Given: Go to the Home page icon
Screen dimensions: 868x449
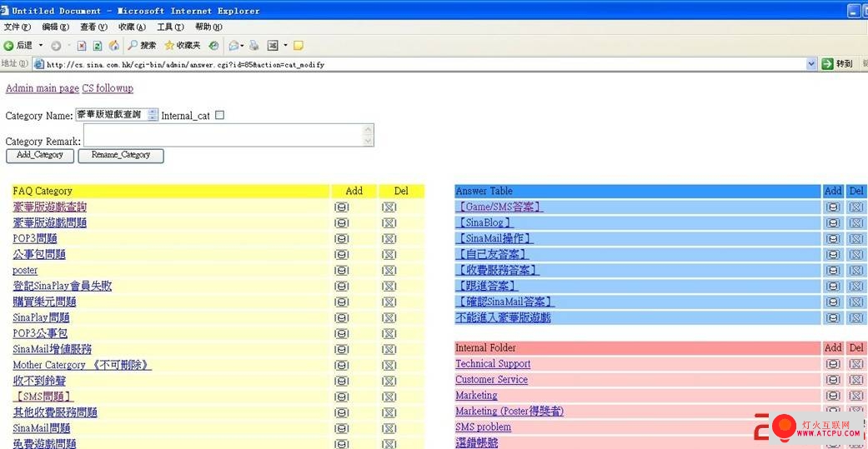Looking at the screenshot, I should 114,45.
